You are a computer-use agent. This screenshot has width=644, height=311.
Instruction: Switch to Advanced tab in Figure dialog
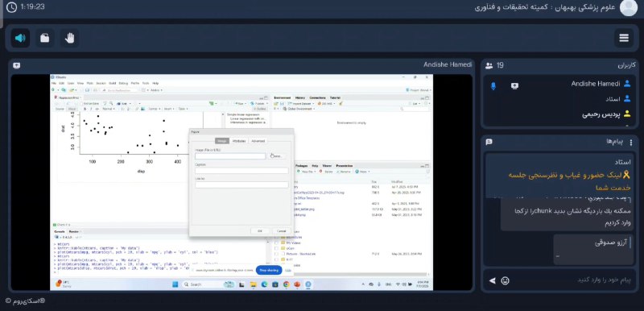[258, 141]
